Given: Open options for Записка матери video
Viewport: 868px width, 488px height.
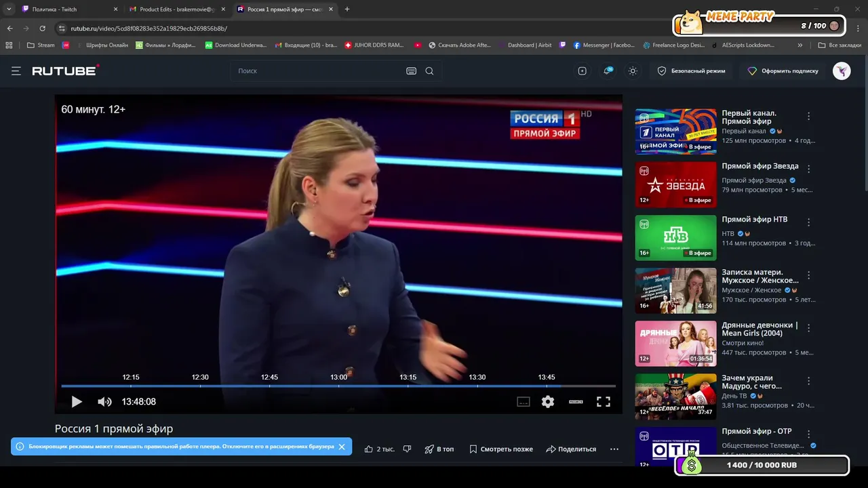Looking at the screenshot, I should coord(808,275).
